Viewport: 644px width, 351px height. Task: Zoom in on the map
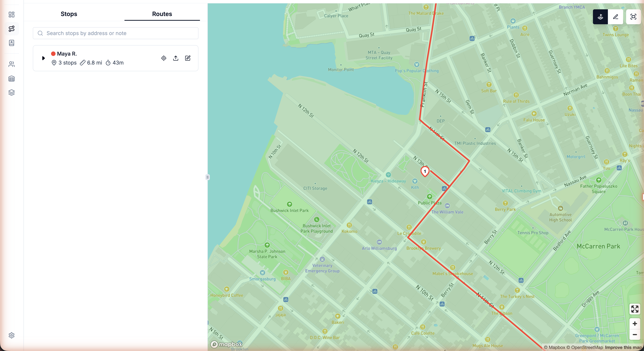click(634, 324)
